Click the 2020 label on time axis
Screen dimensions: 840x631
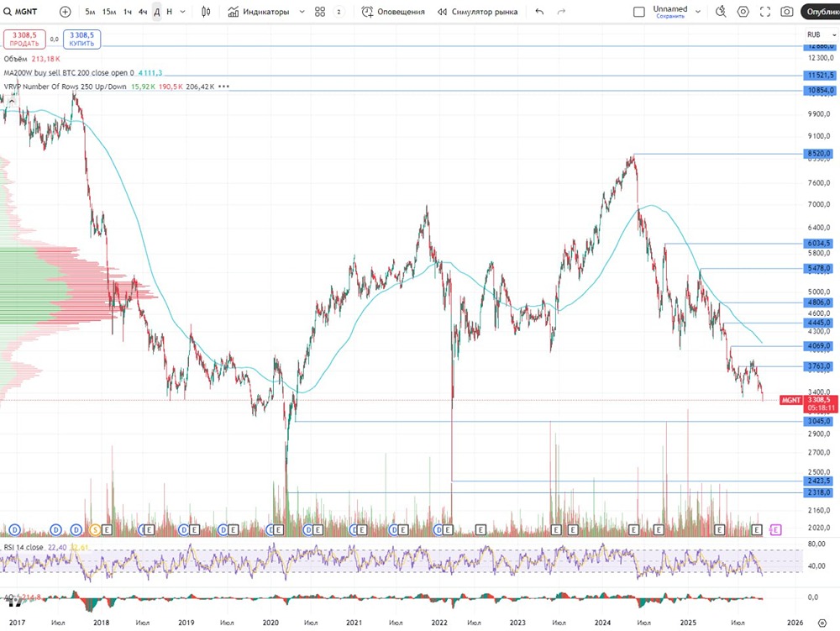coord(270,622)
